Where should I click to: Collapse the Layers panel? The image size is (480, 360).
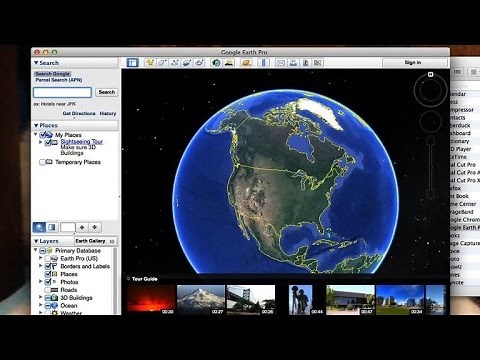pos(36,241)
